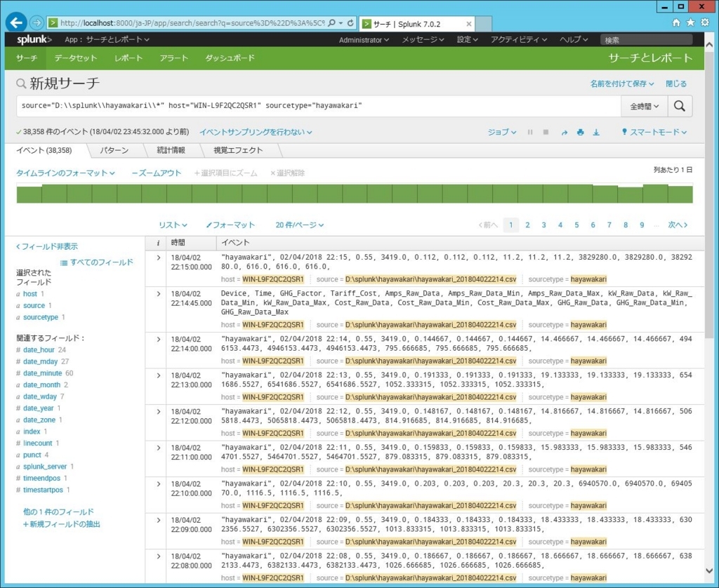Screen dimensions: 719x588
Task: Click 新規フィールドの抽出 link
Action: click(62, 524)
